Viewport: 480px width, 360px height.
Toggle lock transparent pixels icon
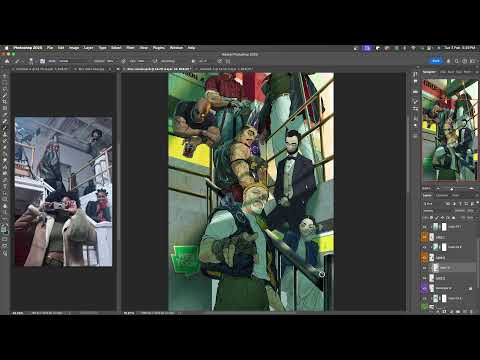pos(432,217)
